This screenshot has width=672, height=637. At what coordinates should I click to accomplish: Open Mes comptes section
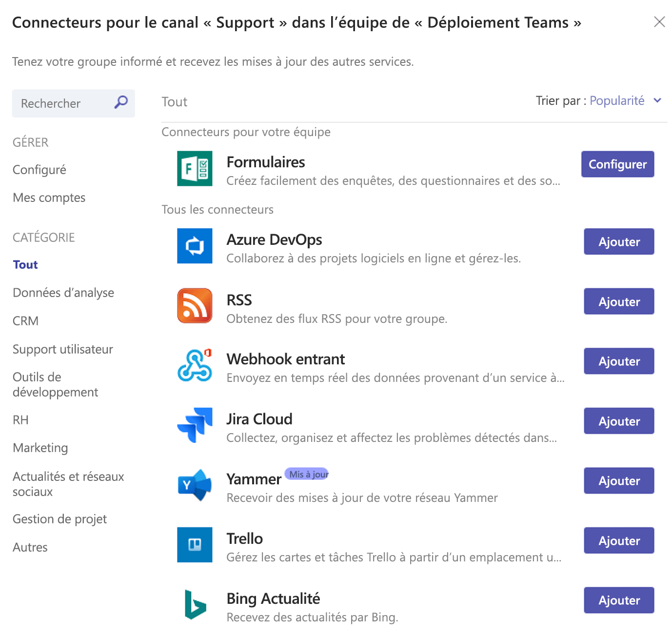49,198
